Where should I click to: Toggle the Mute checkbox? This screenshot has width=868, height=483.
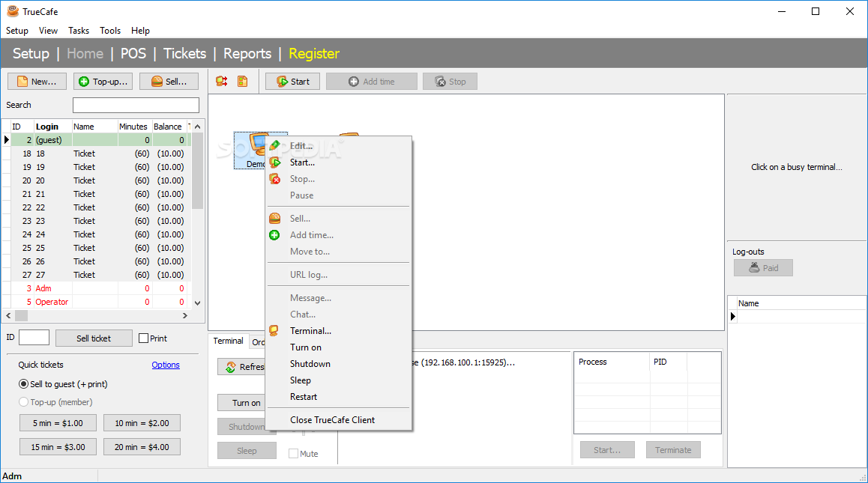coord(293,454)
